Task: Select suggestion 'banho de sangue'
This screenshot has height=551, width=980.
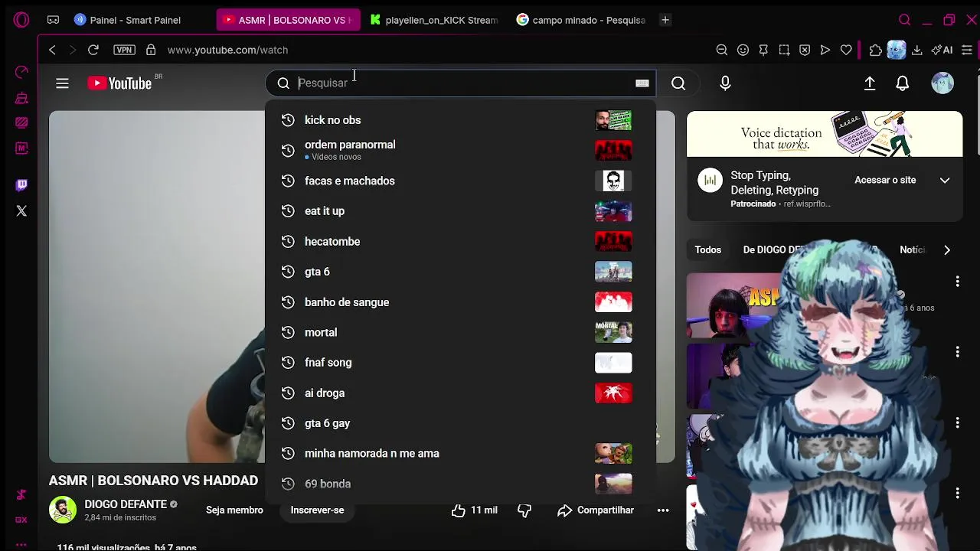Action: pyautogui.click(x=460, y=302)
